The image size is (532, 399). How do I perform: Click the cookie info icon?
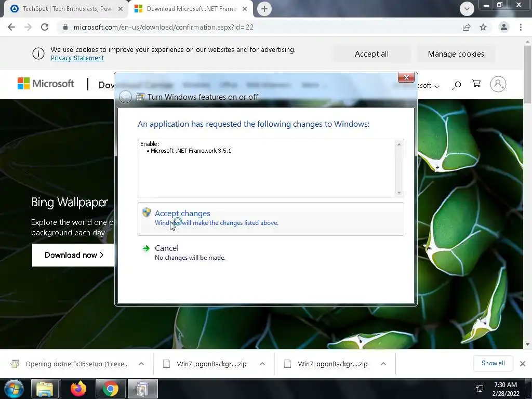[38, 54]
